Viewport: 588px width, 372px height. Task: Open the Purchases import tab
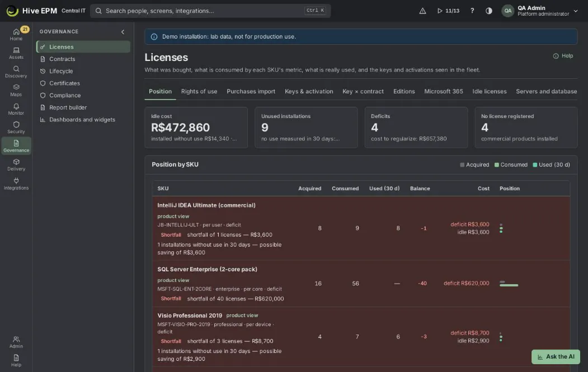tap(251, 92)
